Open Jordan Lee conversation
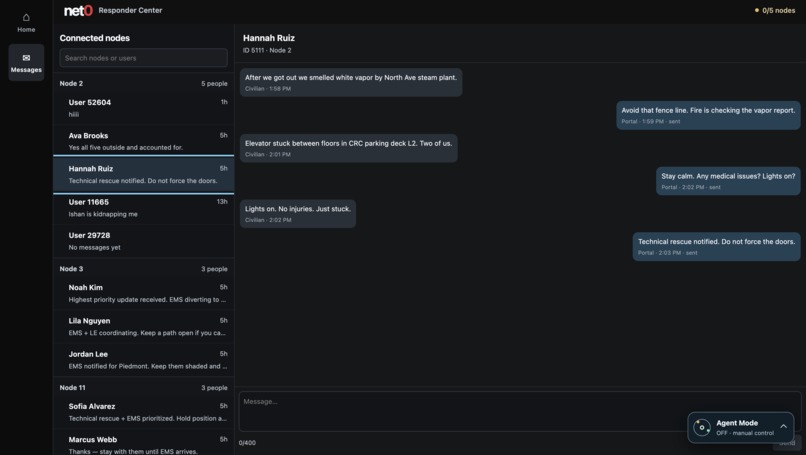 point(143,360)
